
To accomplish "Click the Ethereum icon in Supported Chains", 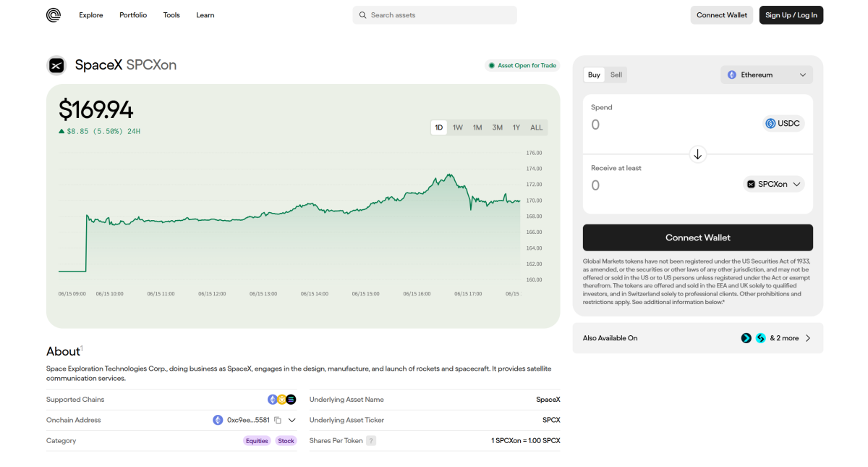I will point(273,400).
